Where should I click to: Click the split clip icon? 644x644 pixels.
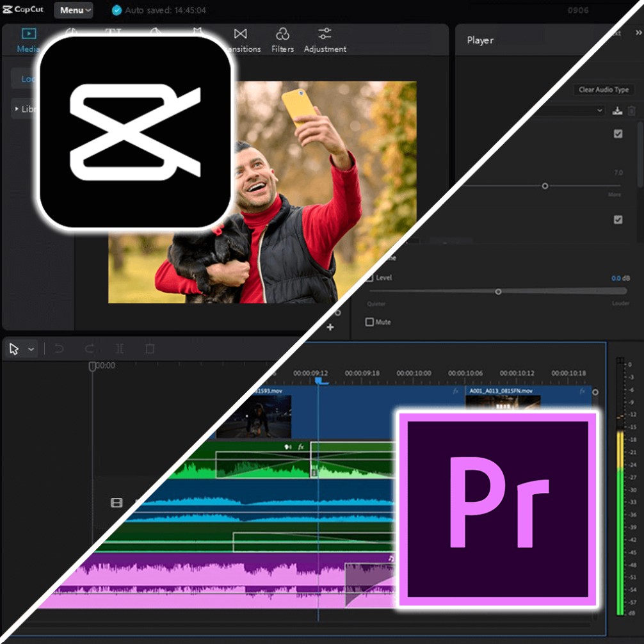click(120, 349)
